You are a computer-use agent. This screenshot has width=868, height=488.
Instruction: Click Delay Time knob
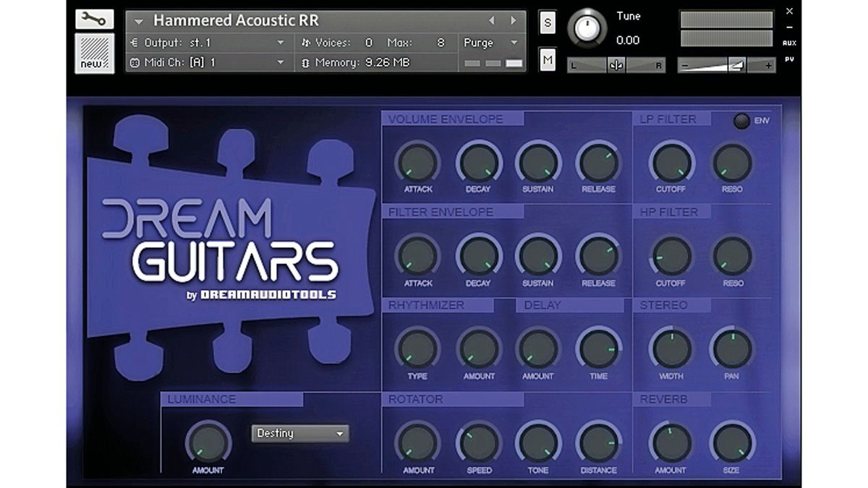[599, 348]
